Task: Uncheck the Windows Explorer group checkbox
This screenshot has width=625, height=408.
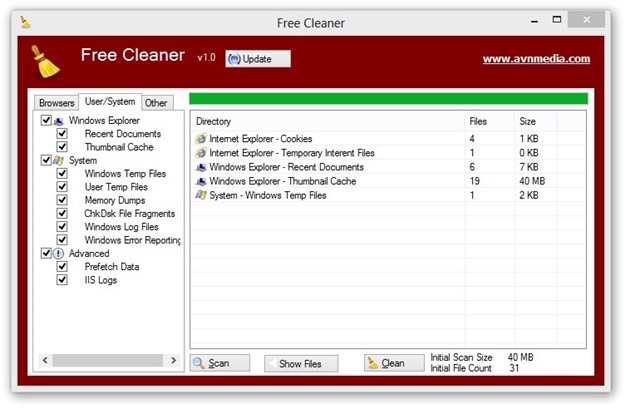Action: 46,120
